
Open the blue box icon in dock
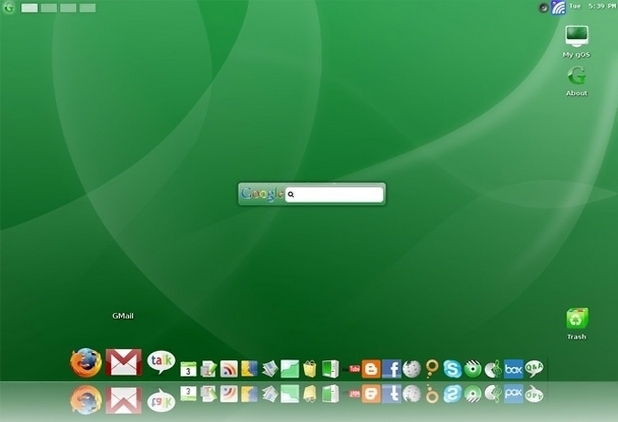click(514, 369)
